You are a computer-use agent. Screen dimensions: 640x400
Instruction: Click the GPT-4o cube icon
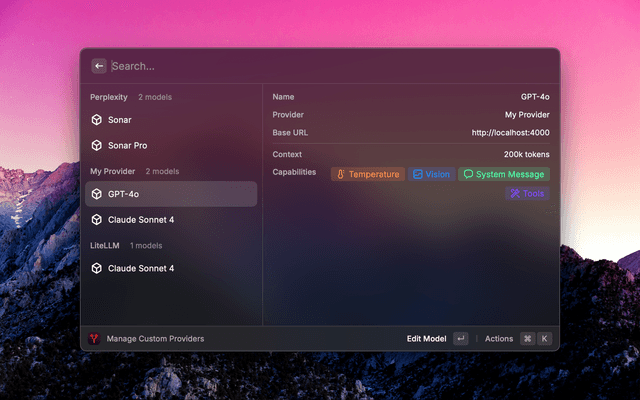(x=97, y=194)
